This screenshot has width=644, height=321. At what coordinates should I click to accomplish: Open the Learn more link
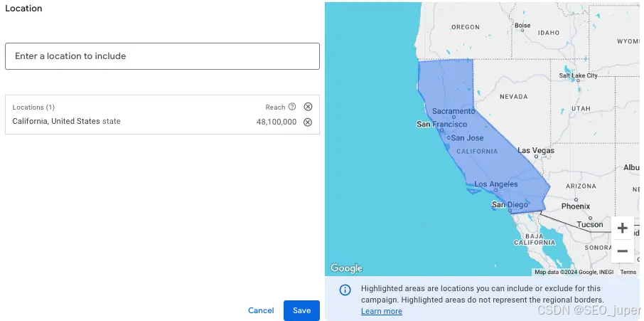point(382,311)
